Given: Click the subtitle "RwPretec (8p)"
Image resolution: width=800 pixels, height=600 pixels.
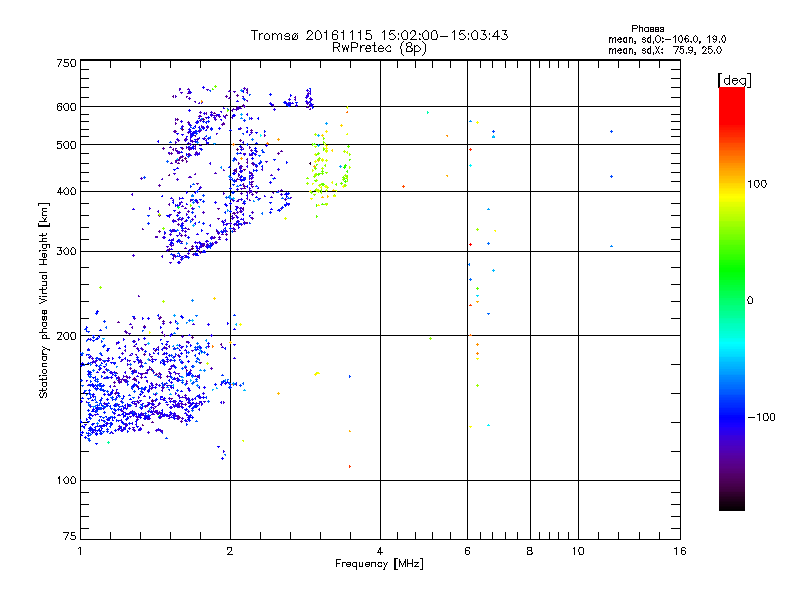Looking at the screenshot, I should (x=379, y=48).
